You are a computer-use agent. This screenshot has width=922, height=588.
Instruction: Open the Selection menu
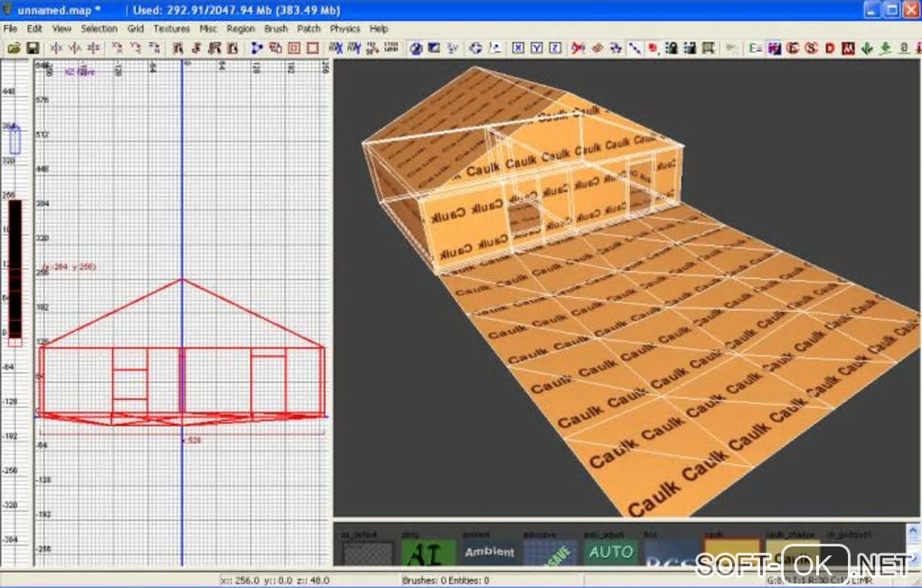tap(99, 28)
